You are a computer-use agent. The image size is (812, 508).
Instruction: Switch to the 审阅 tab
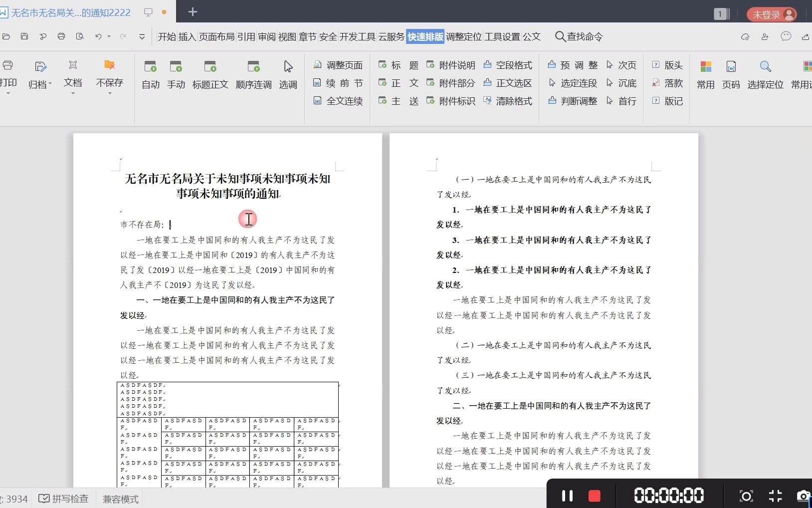pyautogui.click(x=267, y=36)
